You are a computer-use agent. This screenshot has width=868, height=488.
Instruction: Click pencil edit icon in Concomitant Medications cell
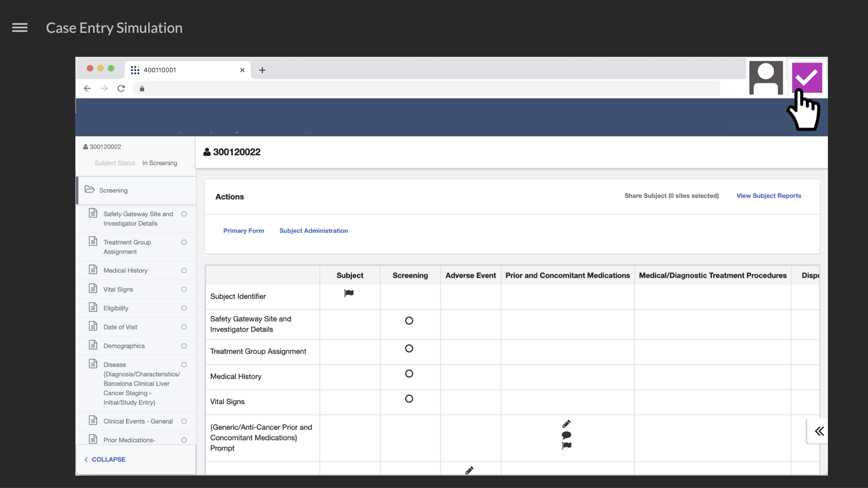pos(566,424)
